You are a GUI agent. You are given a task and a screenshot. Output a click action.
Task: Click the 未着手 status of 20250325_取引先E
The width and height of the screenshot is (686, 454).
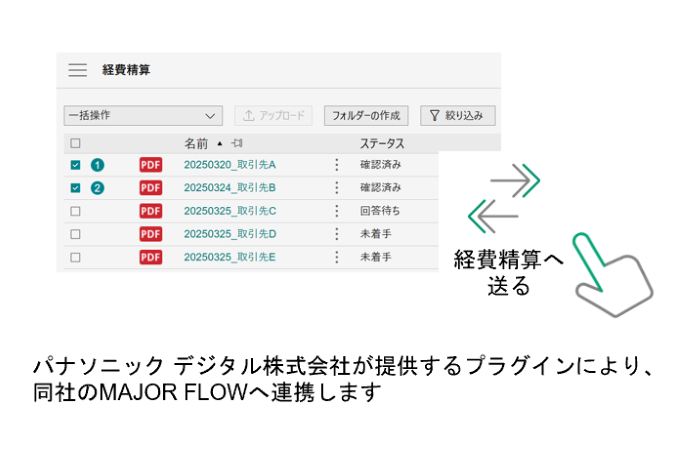375,257
